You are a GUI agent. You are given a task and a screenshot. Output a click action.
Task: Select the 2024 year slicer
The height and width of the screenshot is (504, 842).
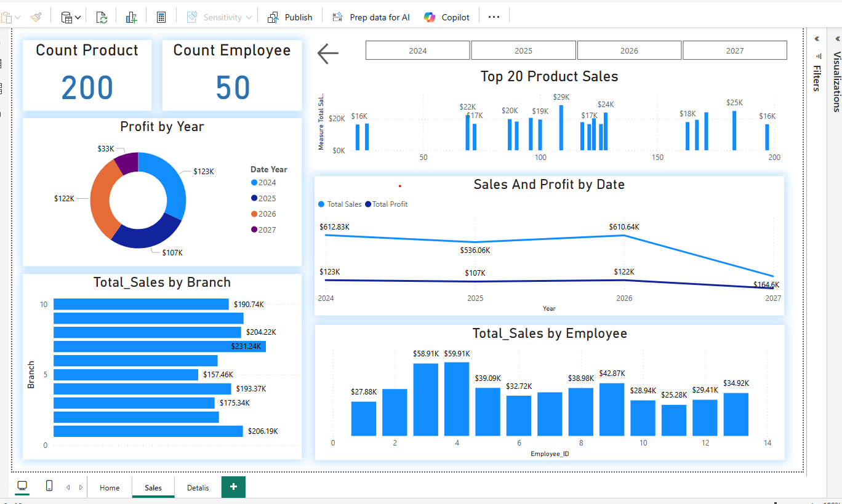(417, 50)
